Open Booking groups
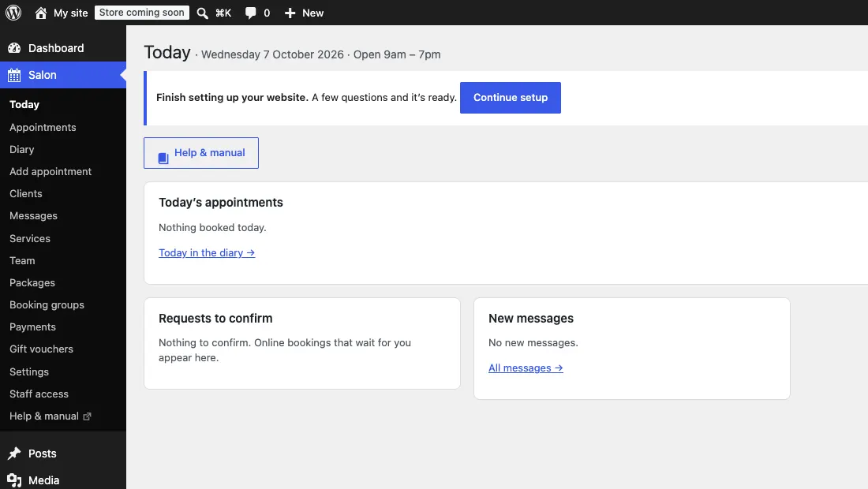The width and height of the screenshot is (868, 489). [x=47, y=304]
